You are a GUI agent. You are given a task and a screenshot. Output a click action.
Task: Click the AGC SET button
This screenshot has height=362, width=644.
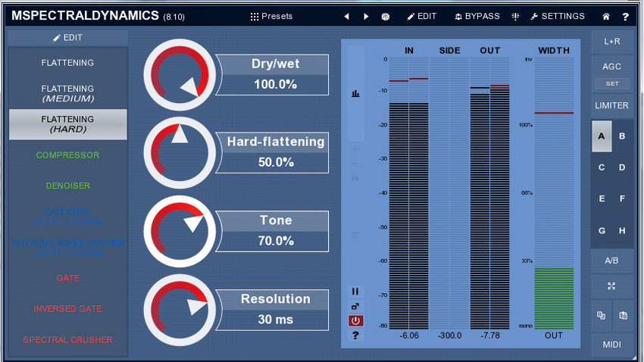point(612,84)
